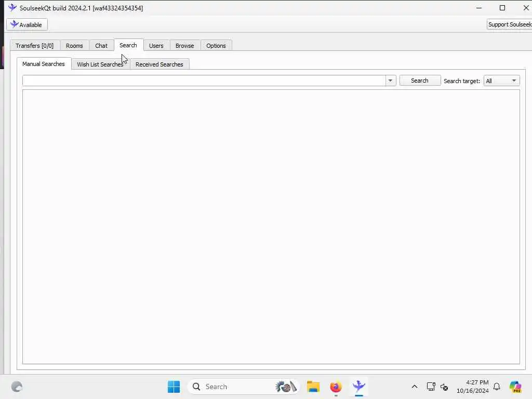Select the Manual Searches subtab

[x=44, y=64]
